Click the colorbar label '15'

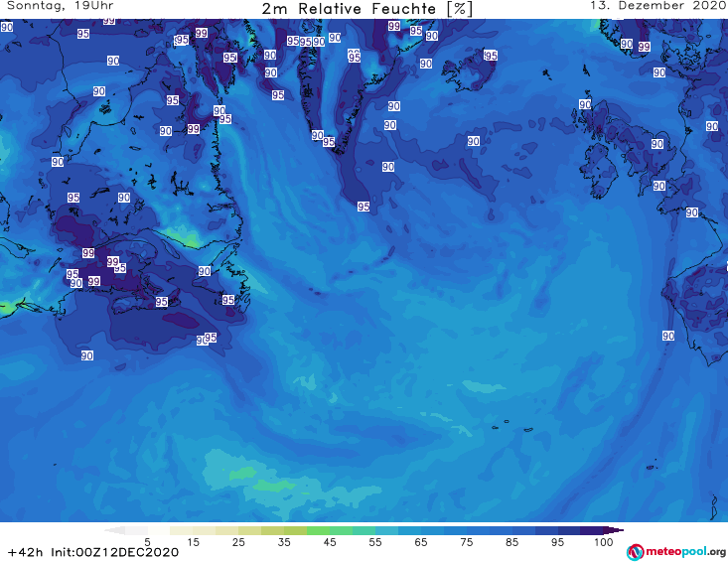tap(193, 542)
